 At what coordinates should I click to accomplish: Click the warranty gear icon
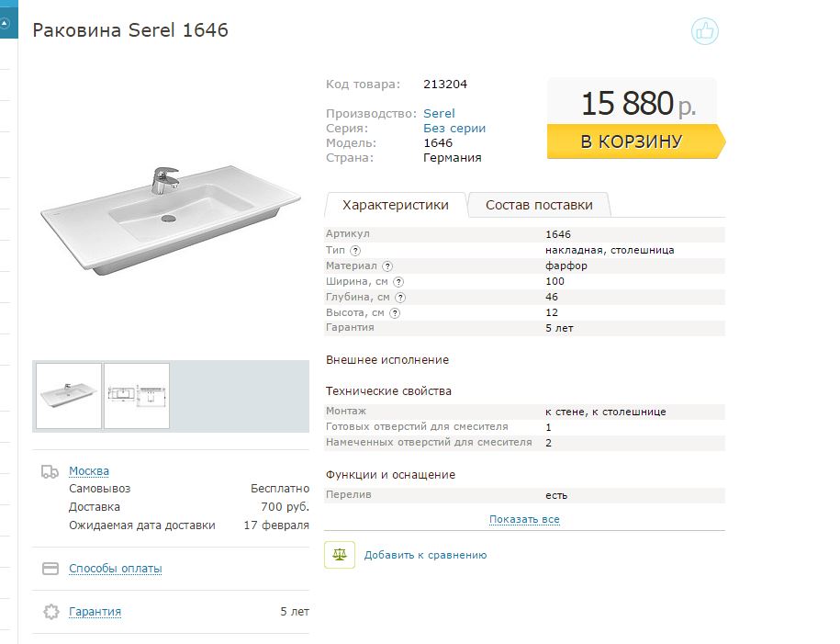(x=50, y=612)
